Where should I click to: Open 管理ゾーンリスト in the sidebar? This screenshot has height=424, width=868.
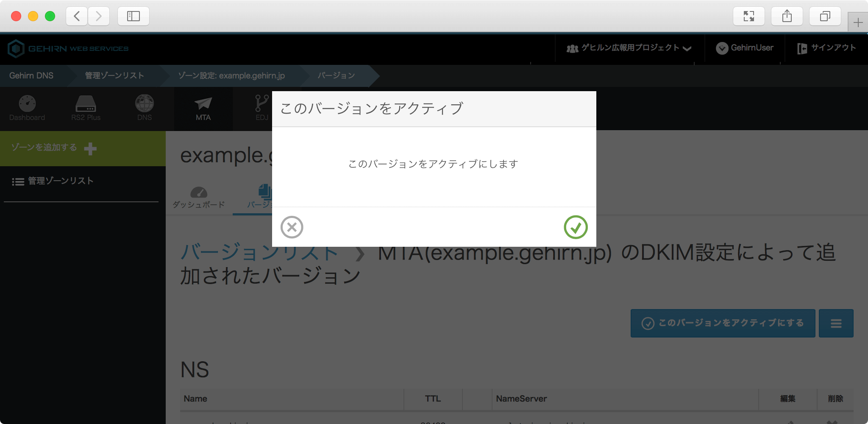53,181
